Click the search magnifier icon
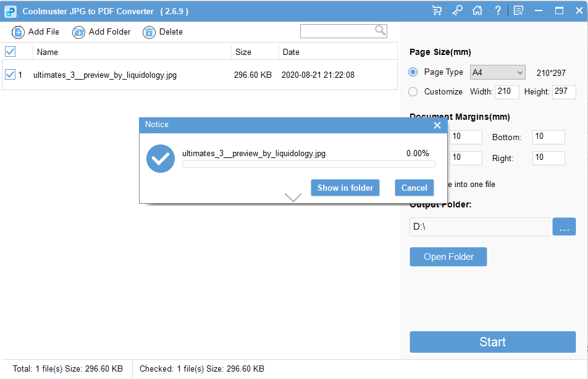This screenshot has width=588, height=379. point(380,30)
